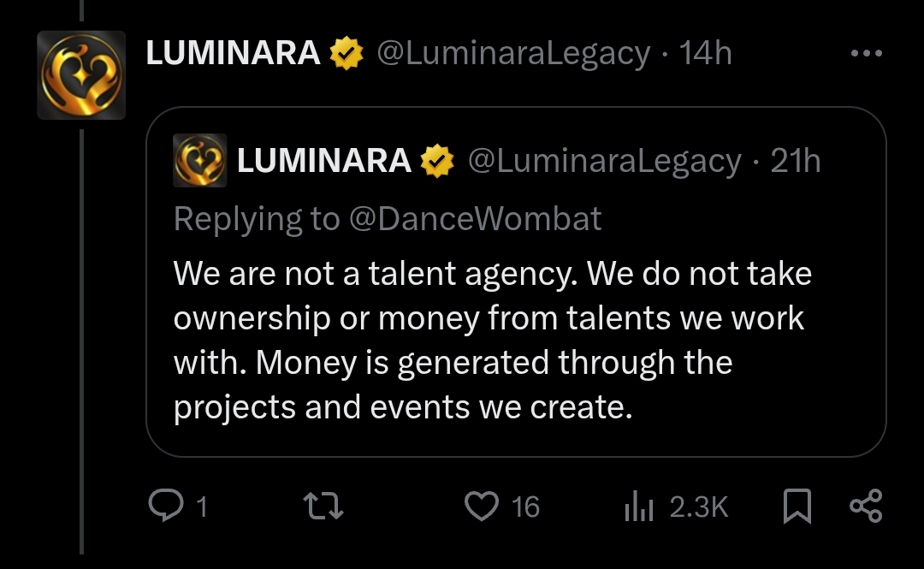Click the 16 likes count

[525, 507]
